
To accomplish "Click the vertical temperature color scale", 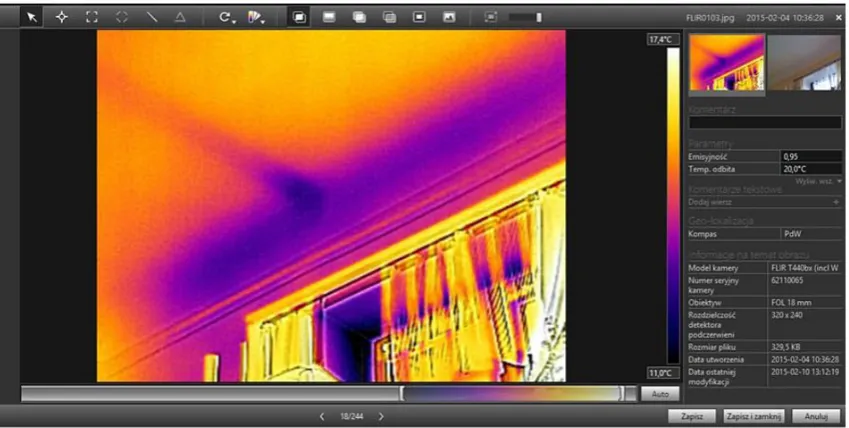I will 672,206.
